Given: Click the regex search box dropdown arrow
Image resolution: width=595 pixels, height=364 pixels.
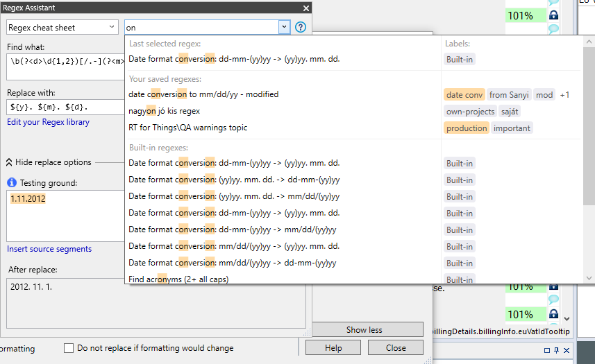Looking at the screenshot, I should tap(283, 28).
